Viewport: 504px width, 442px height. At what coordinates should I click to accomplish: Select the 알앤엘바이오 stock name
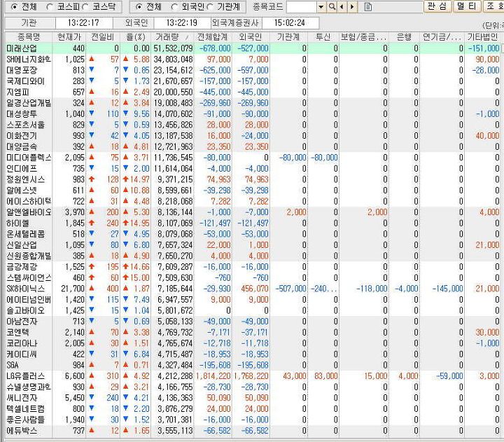point(29,212)
